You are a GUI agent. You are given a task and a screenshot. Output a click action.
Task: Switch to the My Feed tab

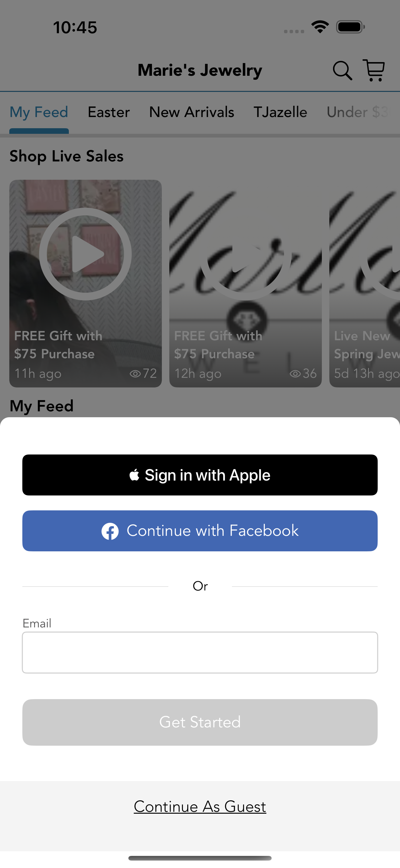tap(39, 112)
